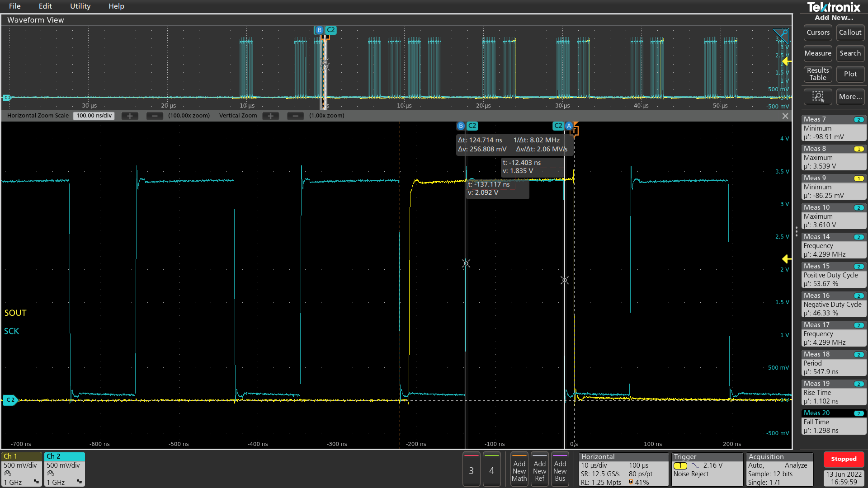Open the File menu

pyautogui.click(x=14, y=6)
